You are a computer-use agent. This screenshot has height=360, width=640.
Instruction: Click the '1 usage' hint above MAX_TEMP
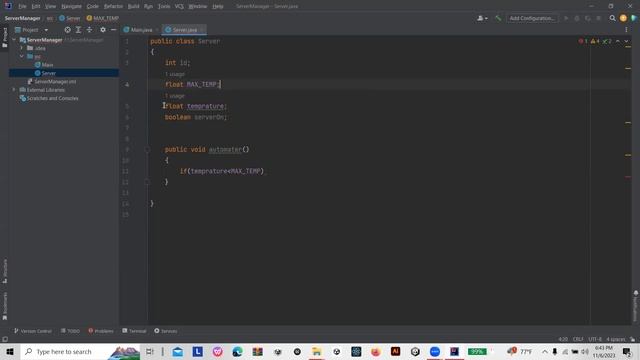(x=175, y=74)
